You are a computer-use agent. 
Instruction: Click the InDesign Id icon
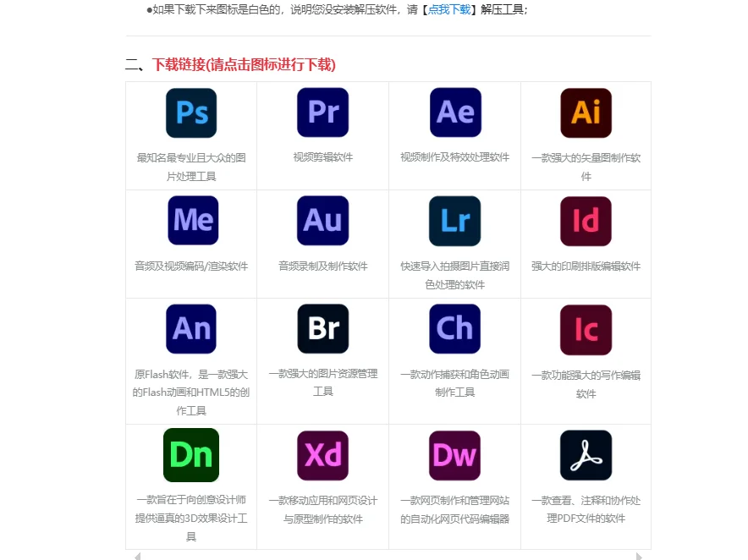586,220
